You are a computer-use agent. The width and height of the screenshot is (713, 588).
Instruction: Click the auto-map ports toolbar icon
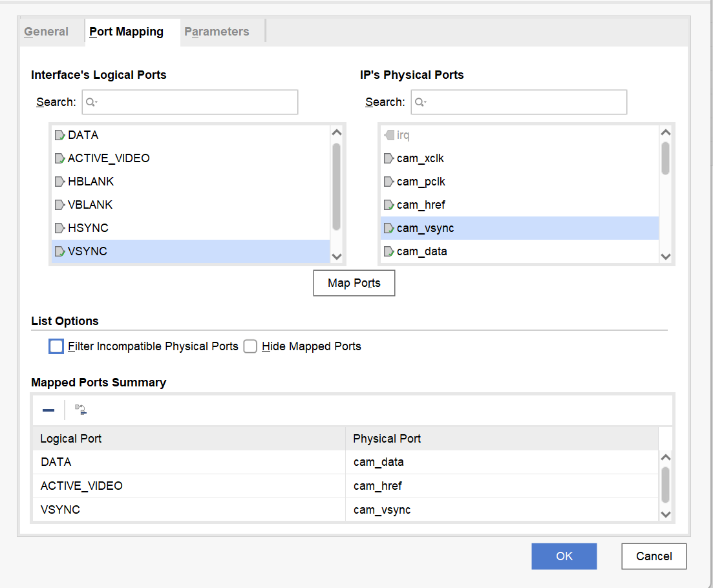click(x=81, y=410)
